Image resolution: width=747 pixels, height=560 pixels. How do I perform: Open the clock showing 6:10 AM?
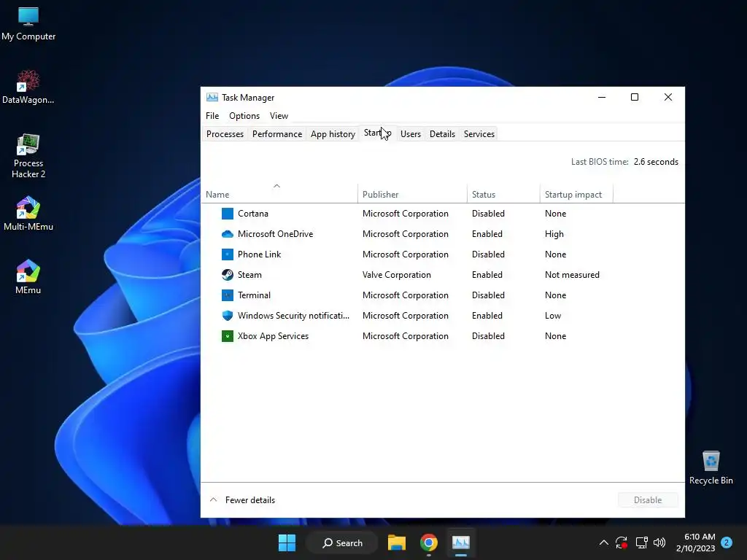tap(695, 542)
